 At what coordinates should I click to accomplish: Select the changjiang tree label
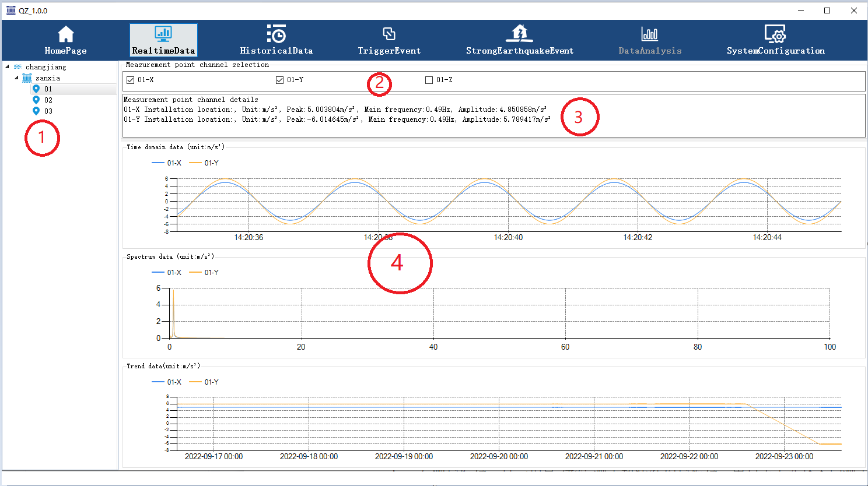coord(46,67)
